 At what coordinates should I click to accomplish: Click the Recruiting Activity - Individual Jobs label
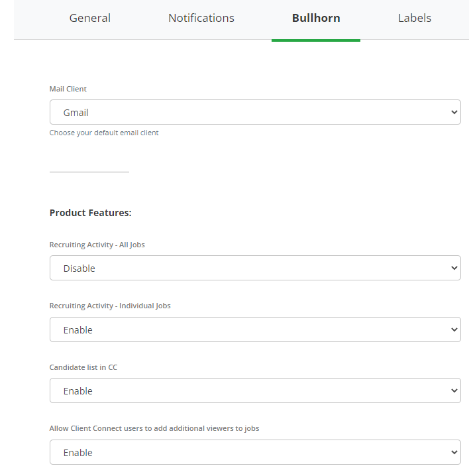[x=110, y=306]
